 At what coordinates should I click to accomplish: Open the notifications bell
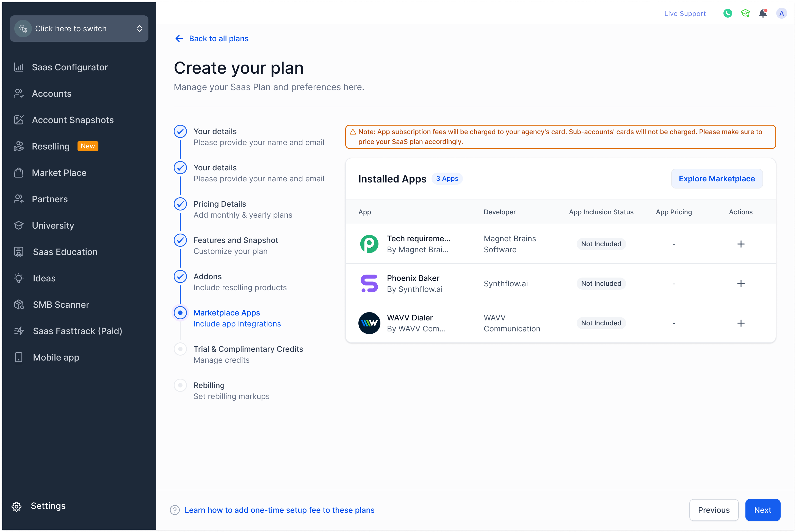pos(763,13)
